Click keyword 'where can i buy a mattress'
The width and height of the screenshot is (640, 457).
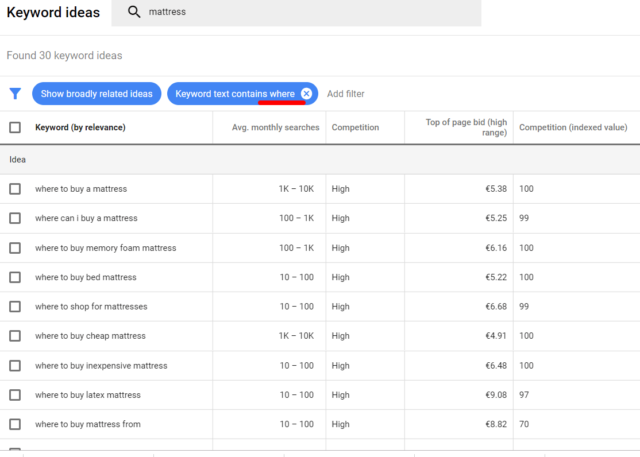tap(86, 218)
